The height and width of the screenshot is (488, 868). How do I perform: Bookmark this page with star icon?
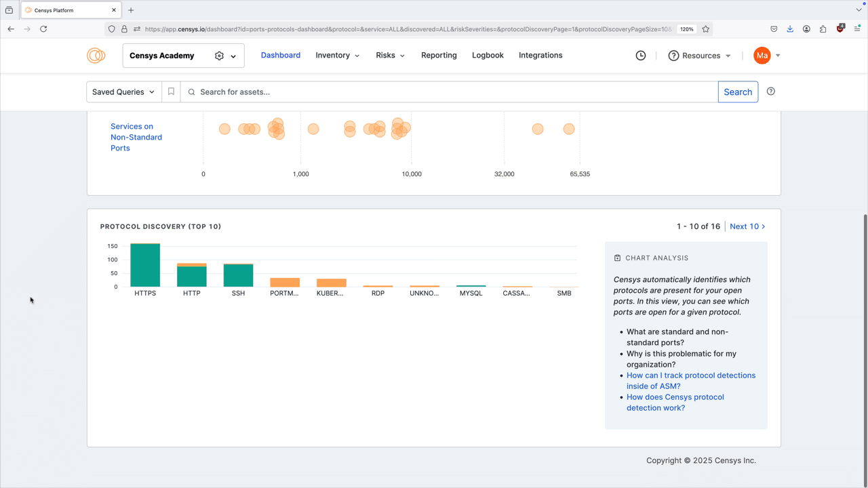[706, 29]
